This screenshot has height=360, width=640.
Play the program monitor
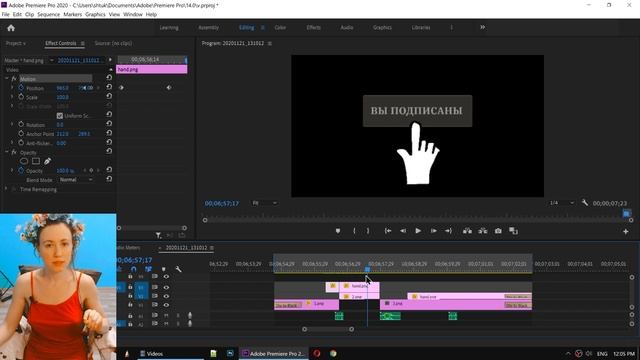(x=418, y=231)
